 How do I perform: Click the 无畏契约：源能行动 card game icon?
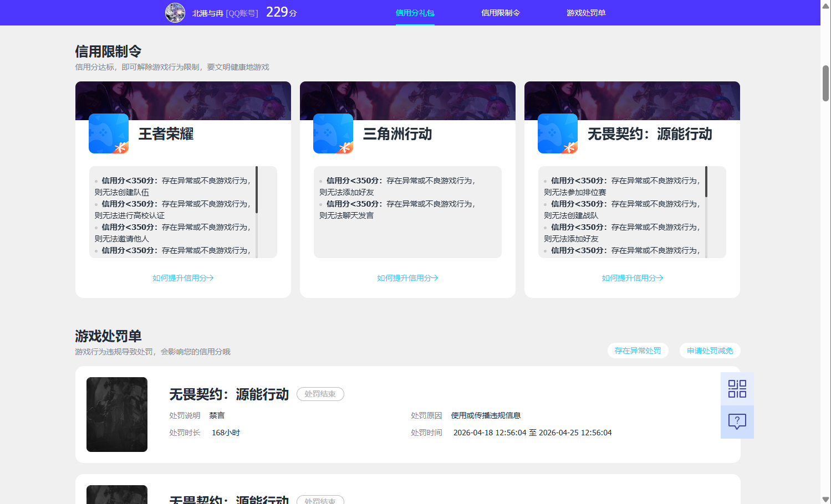pos(558,133)
